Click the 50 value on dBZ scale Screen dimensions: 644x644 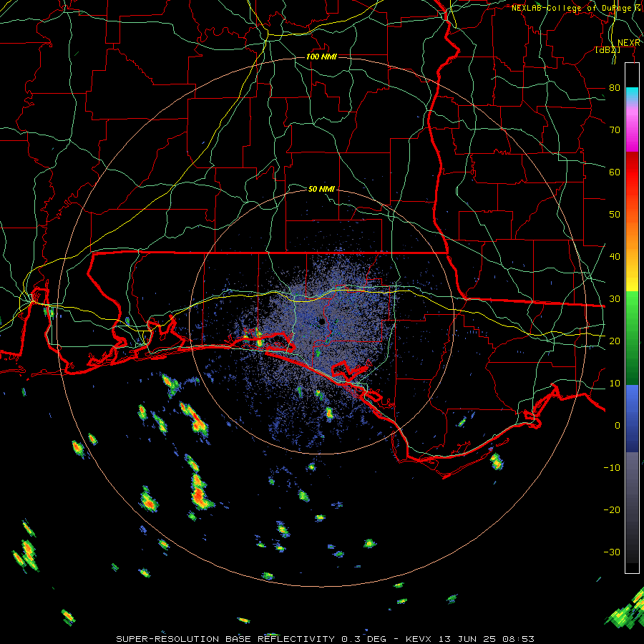[615, 215]
